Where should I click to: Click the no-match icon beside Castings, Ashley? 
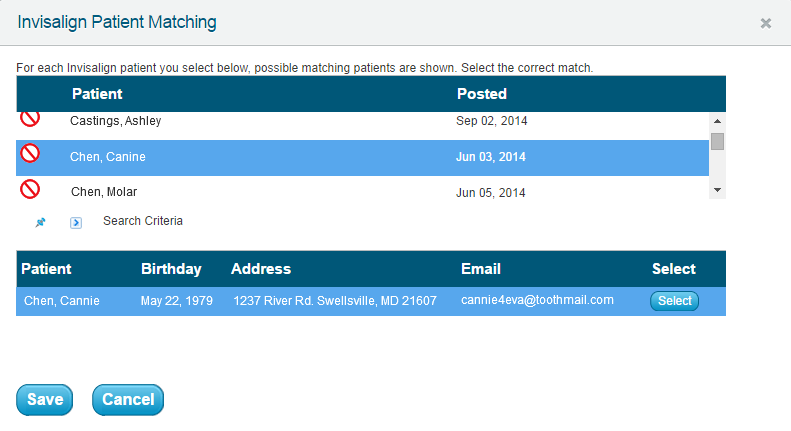30,119
